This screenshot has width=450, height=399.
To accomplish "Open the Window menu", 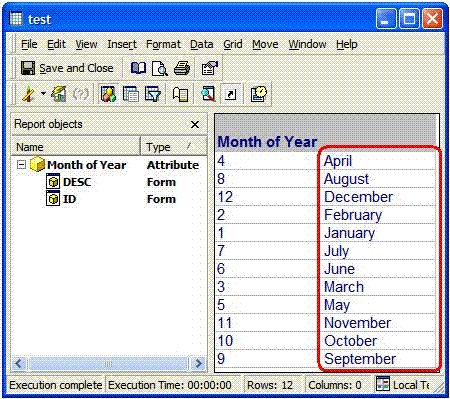I will 307,44.
